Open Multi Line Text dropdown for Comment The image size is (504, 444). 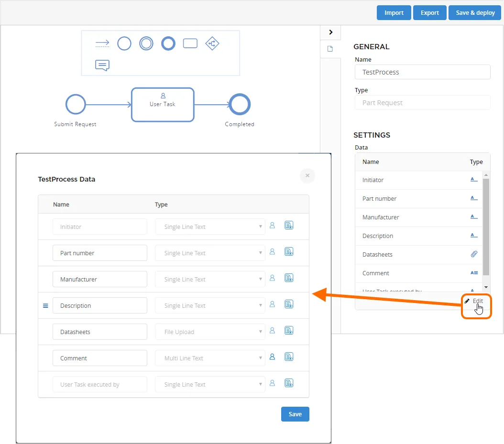210,358
